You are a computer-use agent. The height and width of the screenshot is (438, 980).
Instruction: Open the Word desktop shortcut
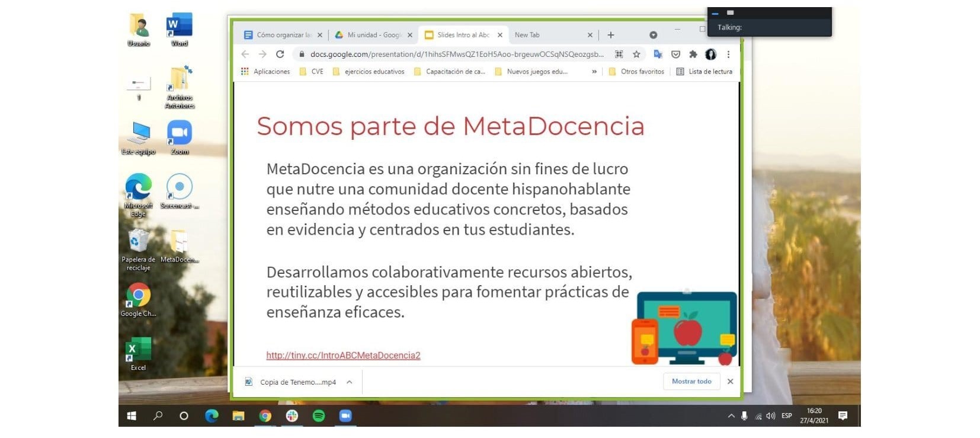(x=179, y=29)
